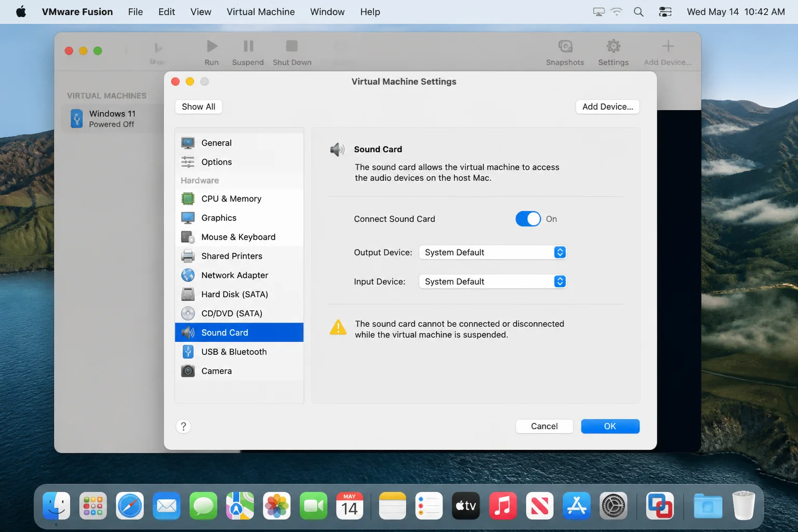Viewport: 798px width, 532px height.
Task: Open the Virtual Machine menu
Action: (x=260, y=12)
